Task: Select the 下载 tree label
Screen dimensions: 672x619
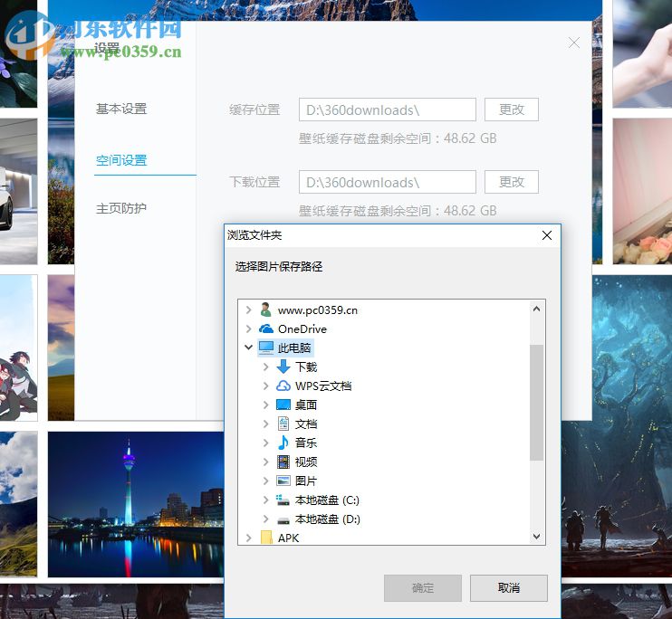Action: tap(306, 367)
